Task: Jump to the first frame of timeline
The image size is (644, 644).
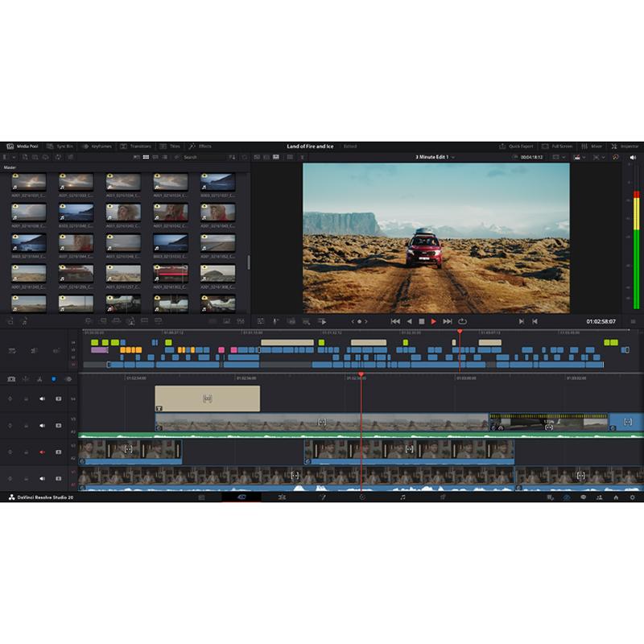Action: [x=394, y=321]
